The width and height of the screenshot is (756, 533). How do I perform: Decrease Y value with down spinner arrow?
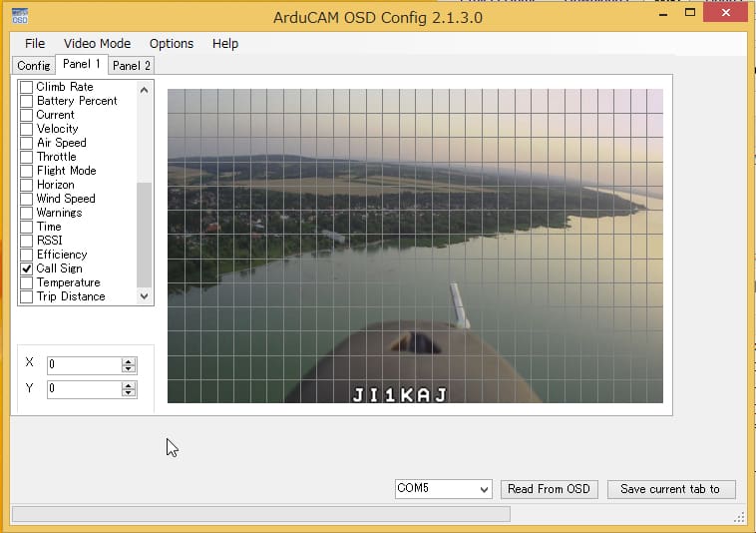[128, 393]
